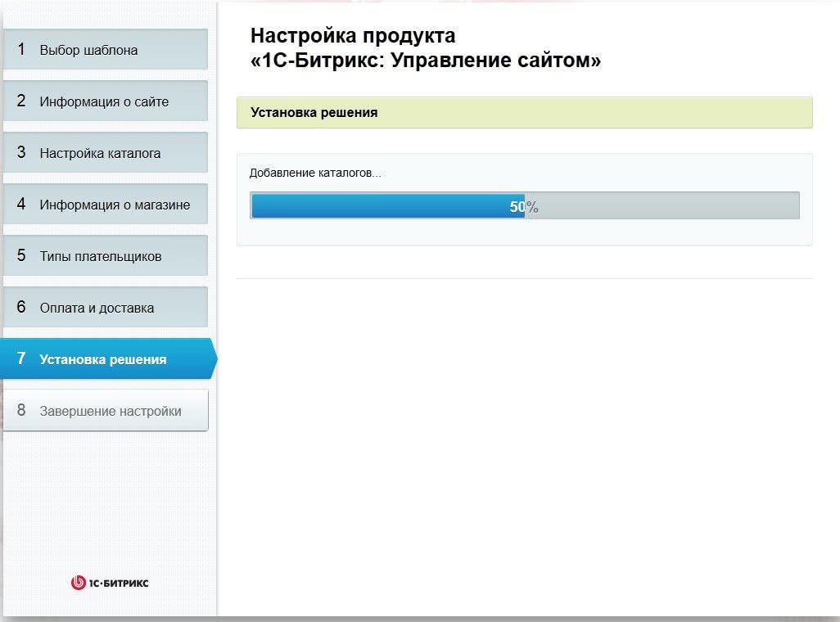Click the 1С-Битрикс logo
The width and height of the screenshot is (840, 622).
[109, 583]
